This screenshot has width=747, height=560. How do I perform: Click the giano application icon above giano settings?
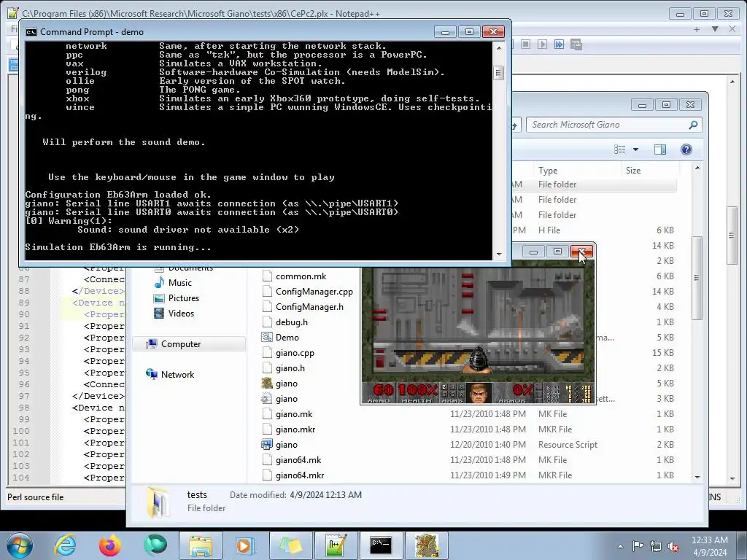[267, 384]
